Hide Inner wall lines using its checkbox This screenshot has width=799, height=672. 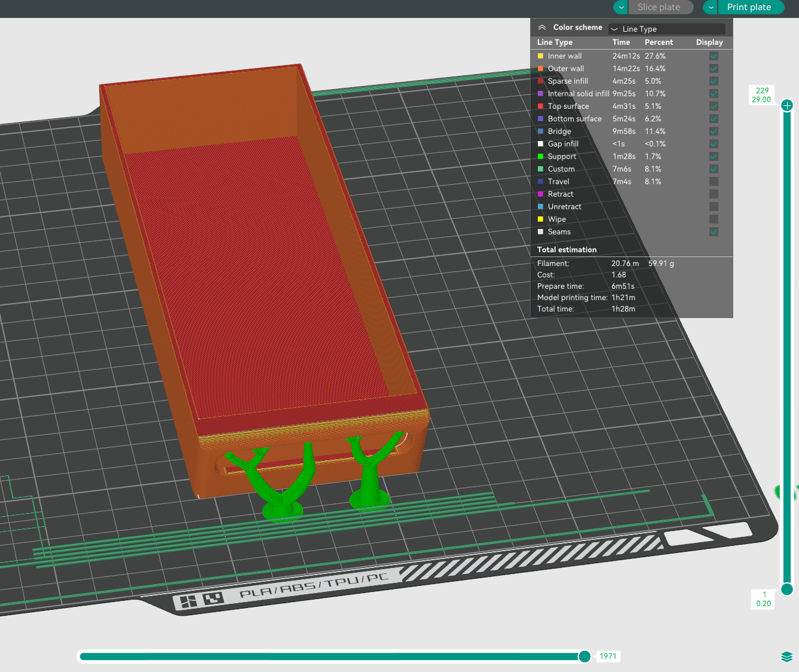tap(714, 56)
